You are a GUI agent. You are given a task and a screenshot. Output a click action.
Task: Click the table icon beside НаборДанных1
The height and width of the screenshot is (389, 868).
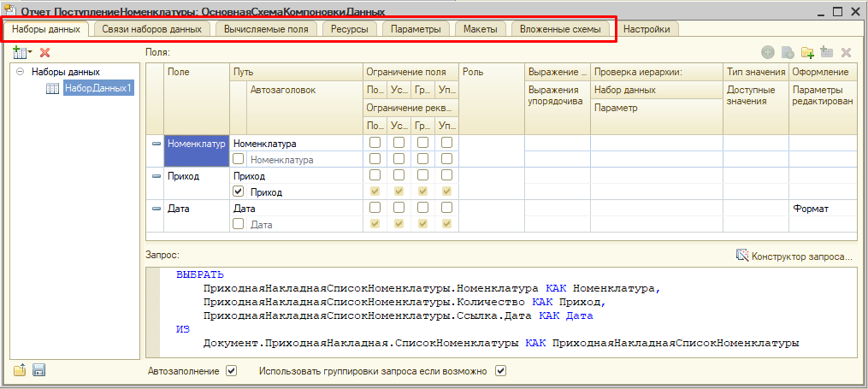point(52,88)
